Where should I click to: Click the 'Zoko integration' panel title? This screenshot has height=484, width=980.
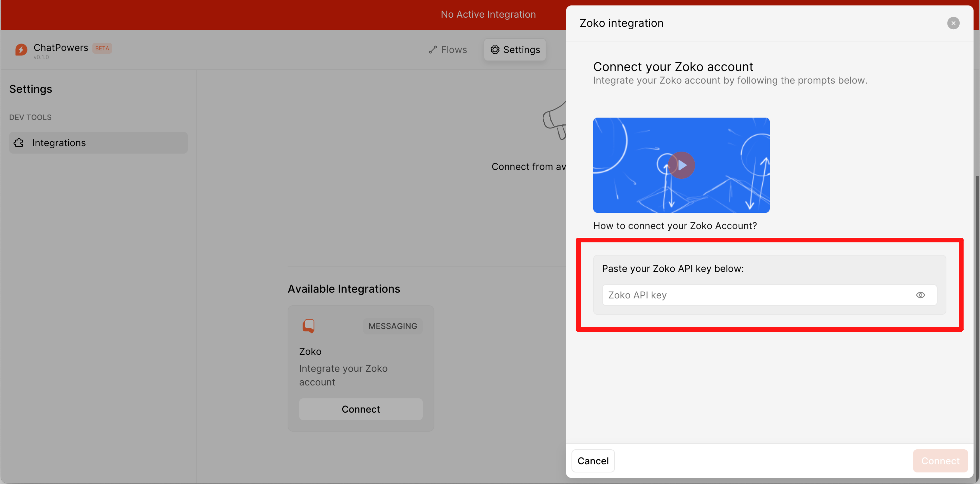click(x=621, y=23)
